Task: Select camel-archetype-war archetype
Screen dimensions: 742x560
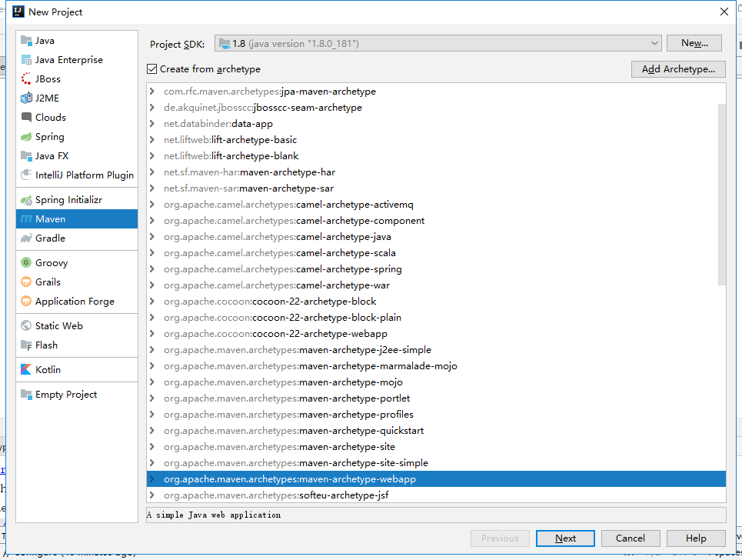Action: 436,285
